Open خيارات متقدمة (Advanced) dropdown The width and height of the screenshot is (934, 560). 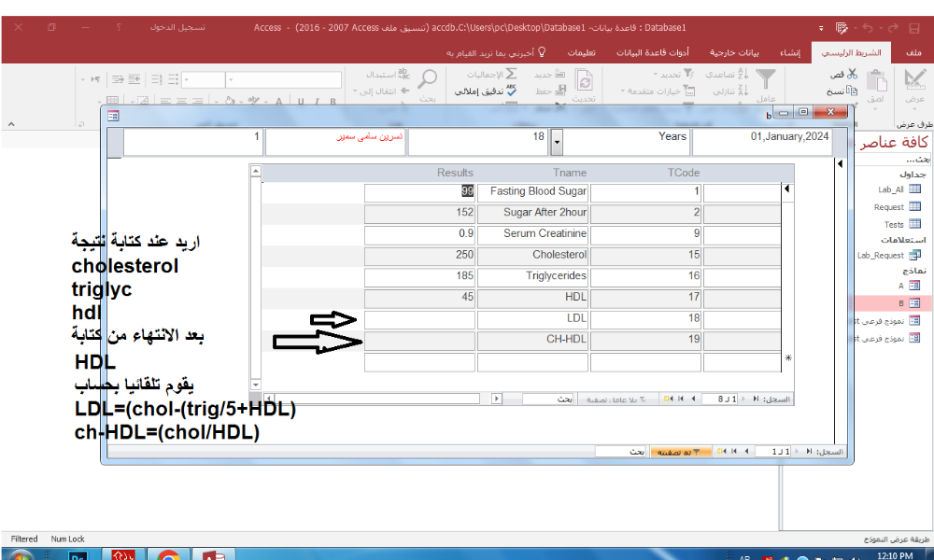pos(658,91)
